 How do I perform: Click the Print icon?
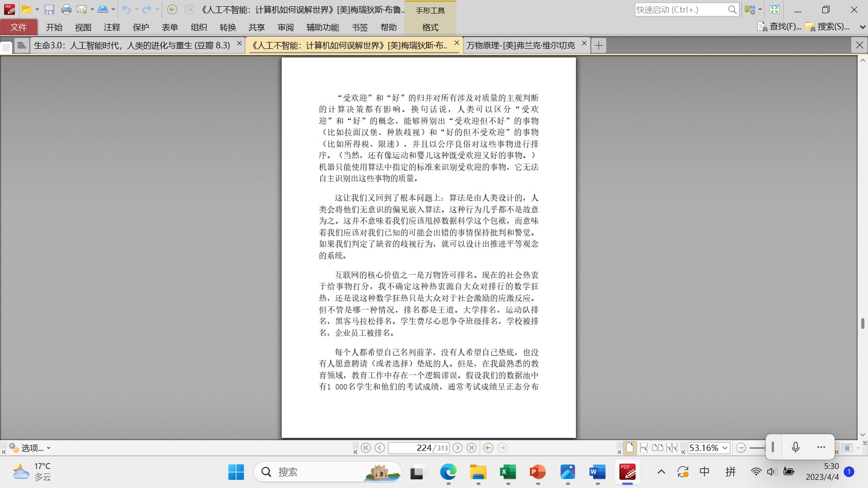[66, 9]
